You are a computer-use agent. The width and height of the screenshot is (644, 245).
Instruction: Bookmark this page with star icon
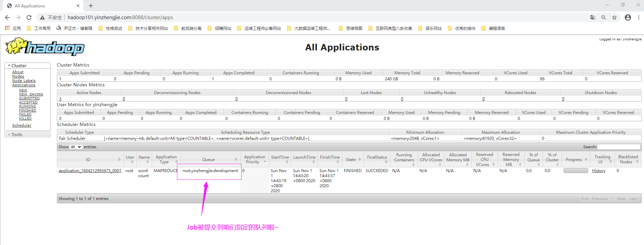point(614,17)
